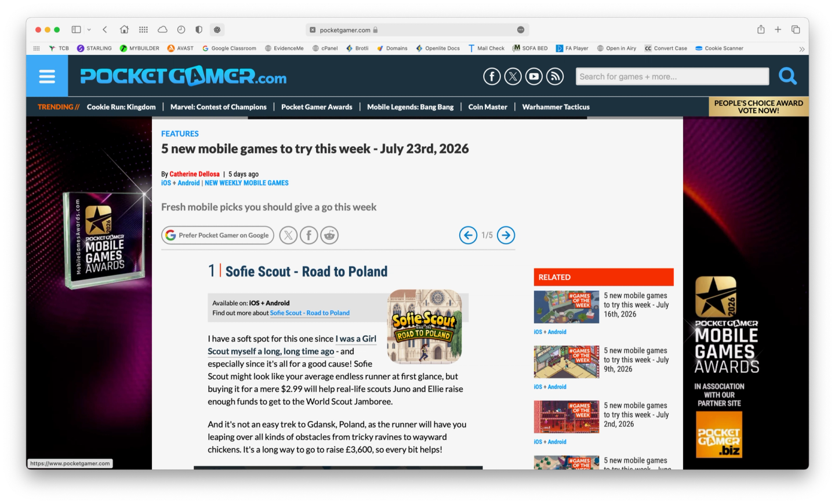
Task: Open sidebar dropdown chevron in Safari toolbar
Action: tap(89, 30)
